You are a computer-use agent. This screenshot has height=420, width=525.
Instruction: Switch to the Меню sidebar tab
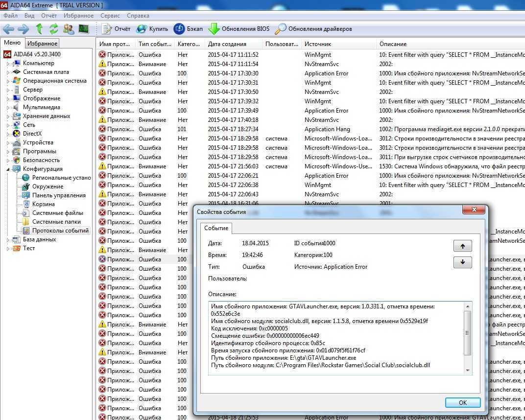tap(12, 43)
